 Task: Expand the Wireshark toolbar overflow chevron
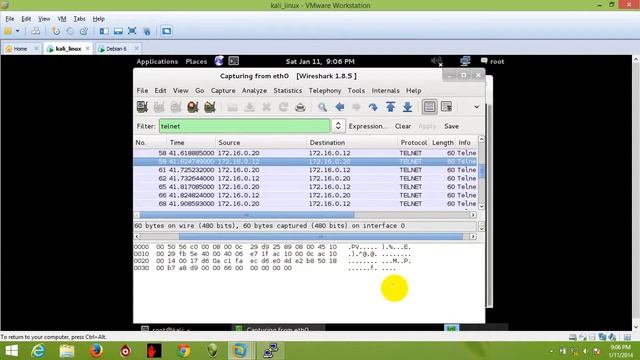tap(476, 107)
